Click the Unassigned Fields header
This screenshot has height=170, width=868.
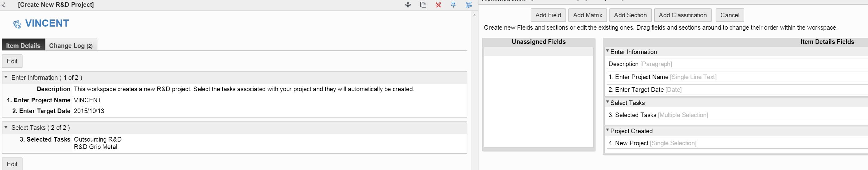538,42
